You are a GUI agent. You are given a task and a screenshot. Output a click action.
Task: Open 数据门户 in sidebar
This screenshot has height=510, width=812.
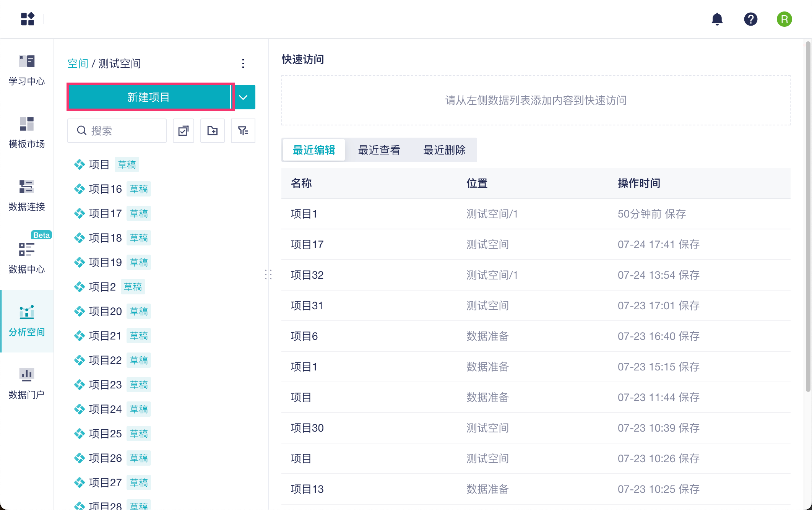pos(27,384)
